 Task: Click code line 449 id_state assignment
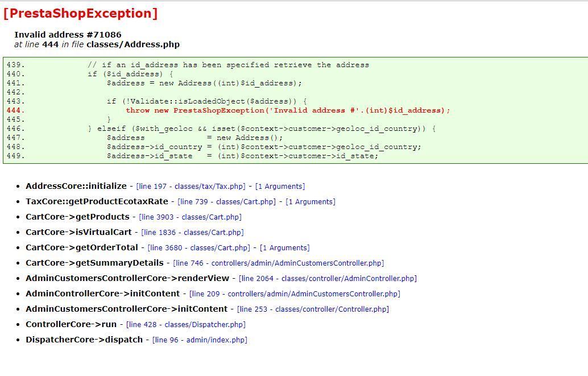tap(242, 156)
